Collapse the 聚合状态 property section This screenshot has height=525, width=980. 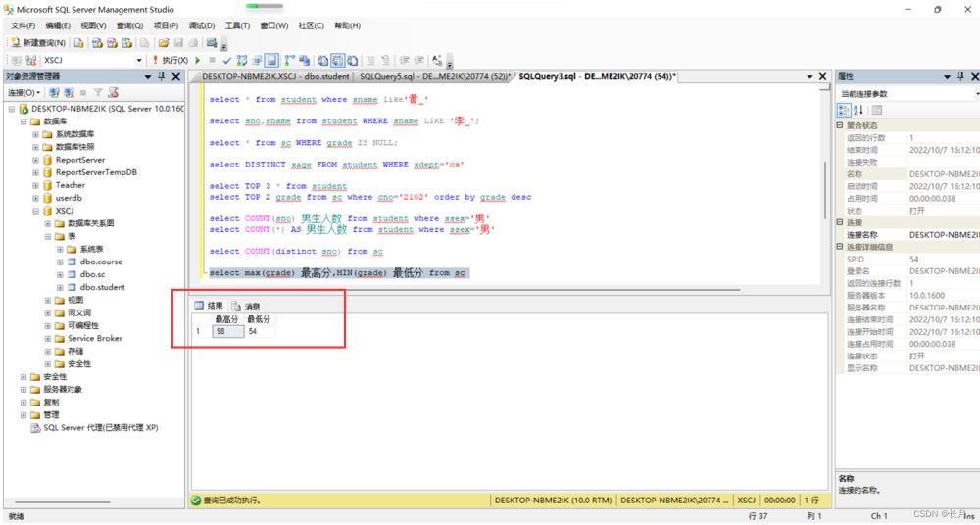point(839,125)
